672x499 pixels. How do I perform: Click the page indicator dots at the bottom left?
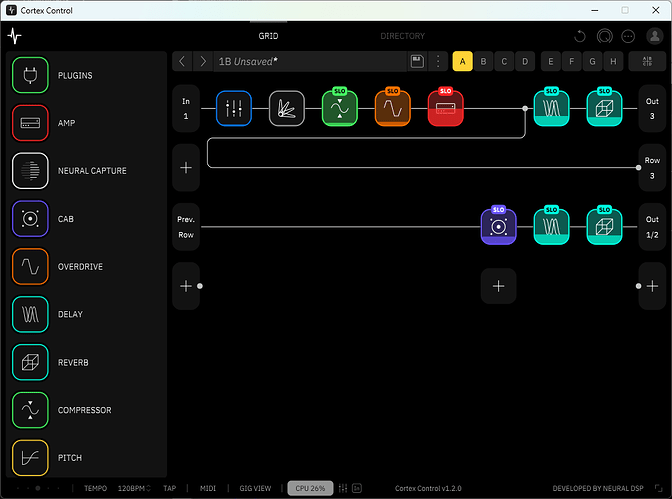pos(38,488)
